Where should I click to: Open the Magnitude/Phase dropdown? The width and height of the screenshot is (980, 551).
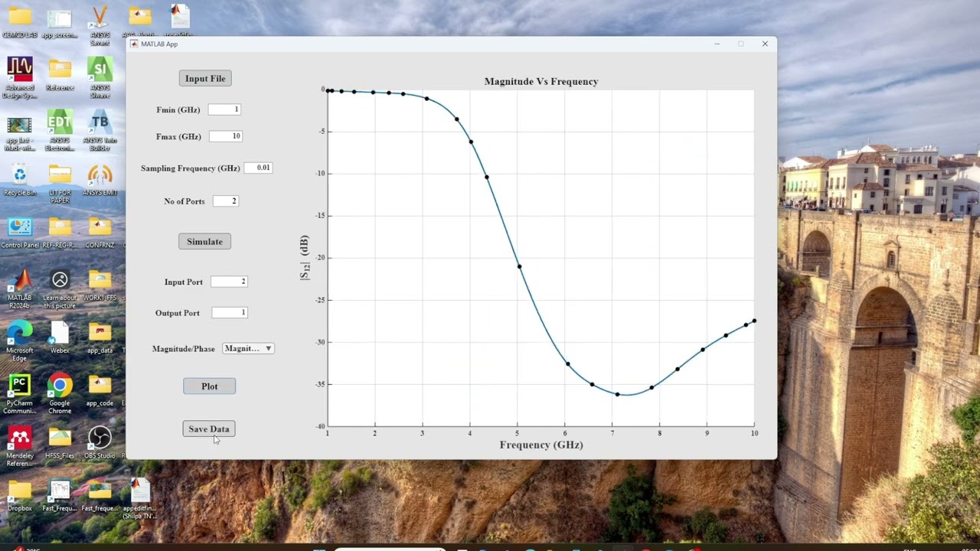[x=248, y=348]
